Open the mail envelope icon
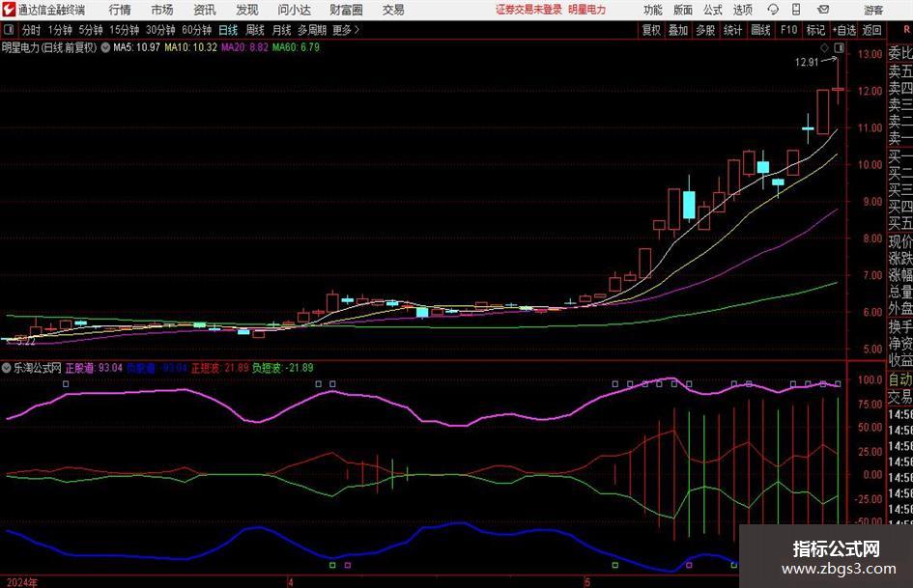Screen dimensions: 913x588 (823, 10)
